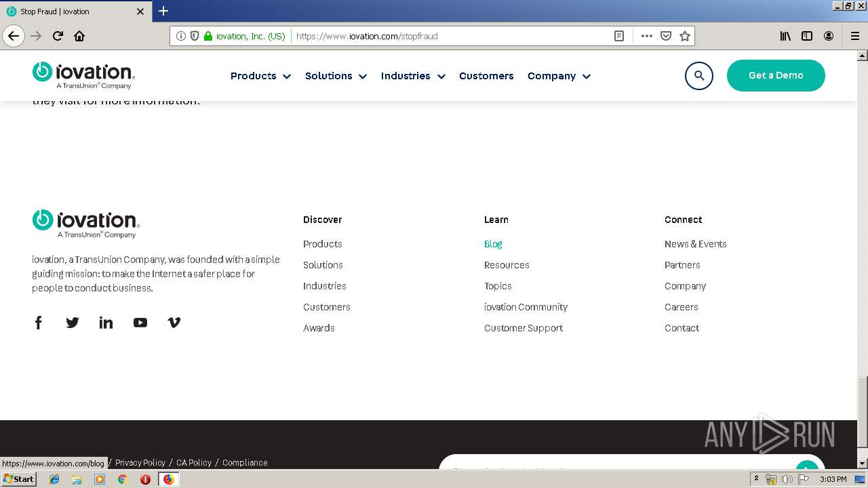Image resolution: width=868 pixels, height=488 pixels.
Task: Visit iovation LinkedIn page icon
Action: pos(106,323)
